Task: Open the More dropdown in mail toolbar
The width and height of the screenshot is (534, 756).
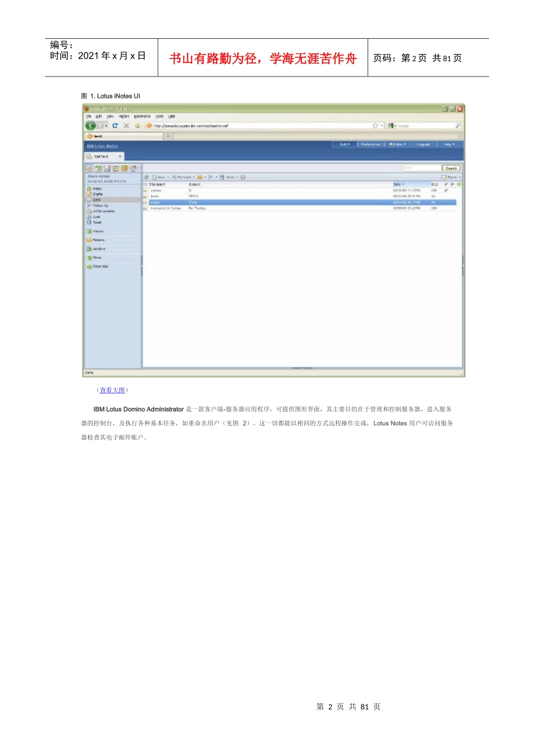Action: [x=232, y=177]
